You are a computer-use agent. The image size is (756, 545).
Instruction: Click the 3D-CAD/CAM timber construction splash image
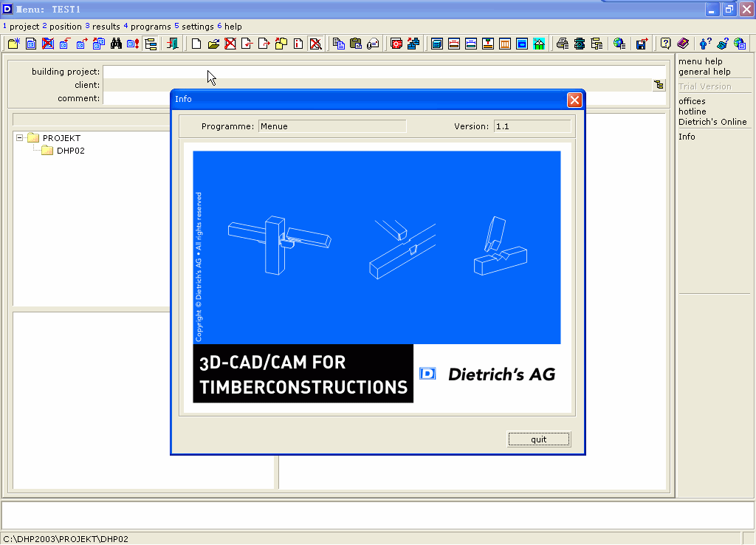coord(377,277)
